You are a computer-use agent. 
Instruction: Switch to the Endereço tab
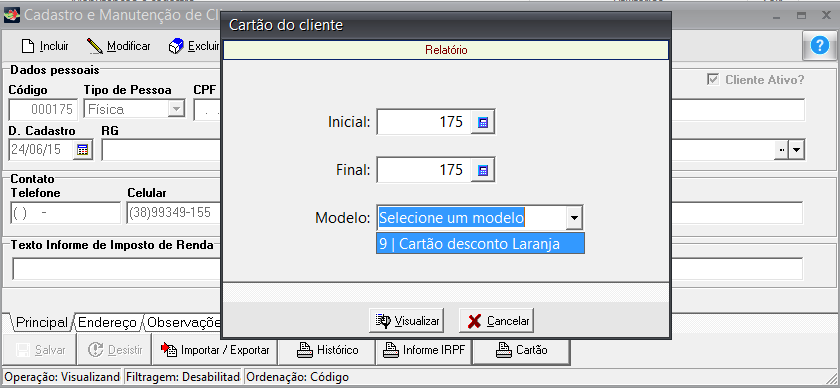tap(107, 323)
